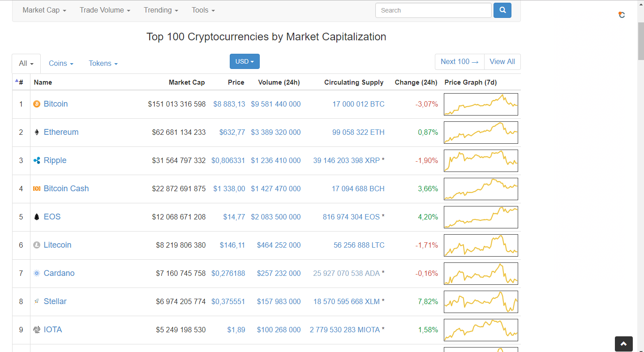Click the Litecoin logo icon
This screenshot has width=644, height=352.
pyautogui.click(x=37, y=245)
